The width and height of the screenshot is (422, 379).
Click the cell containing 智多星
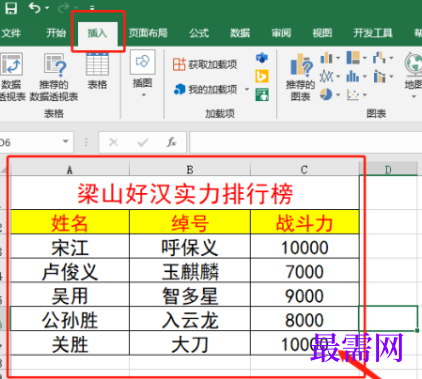pos(190,295)
